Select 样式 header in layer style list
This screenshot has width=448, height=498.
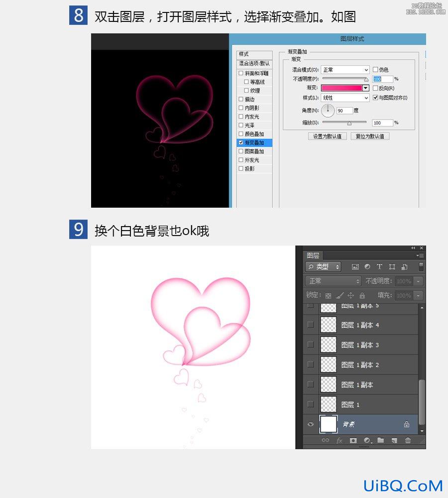click(x=254, y=54)
